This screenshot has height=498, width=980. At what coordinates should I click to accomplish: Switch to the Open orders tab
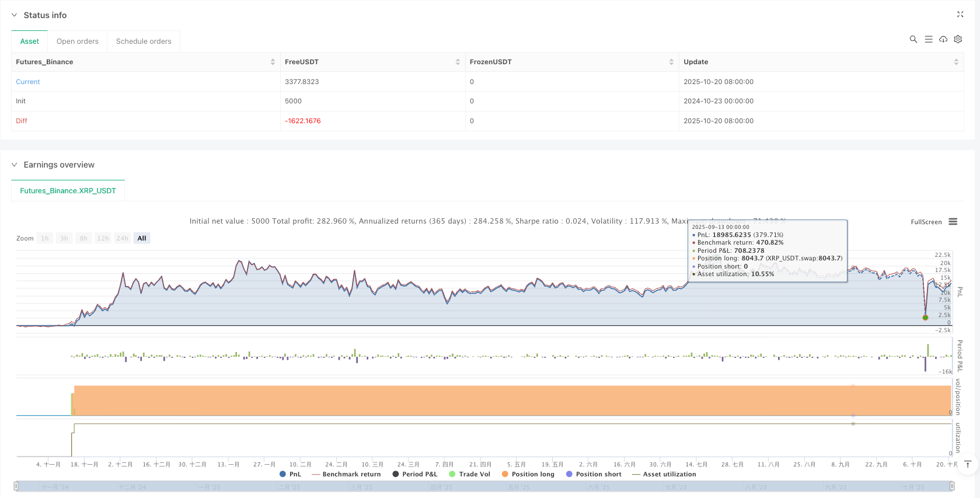point(78,41)
